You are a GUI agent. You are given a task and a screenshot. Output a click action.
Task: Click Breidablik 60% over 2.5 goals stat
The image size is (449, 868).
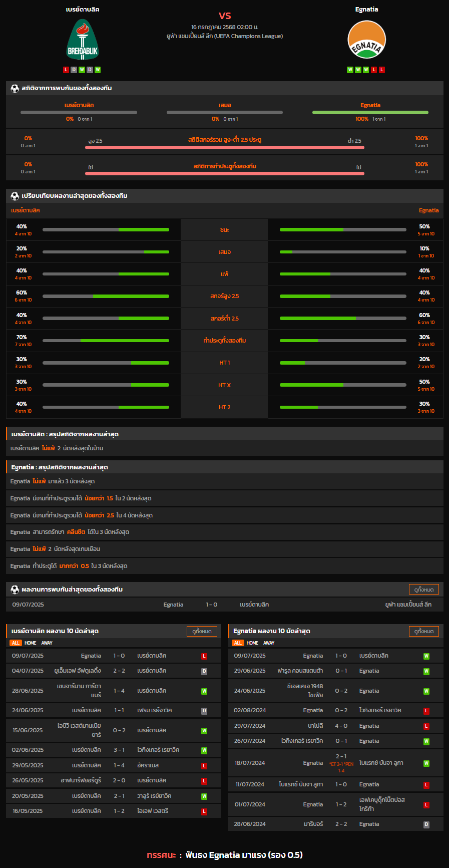[22, 293]
